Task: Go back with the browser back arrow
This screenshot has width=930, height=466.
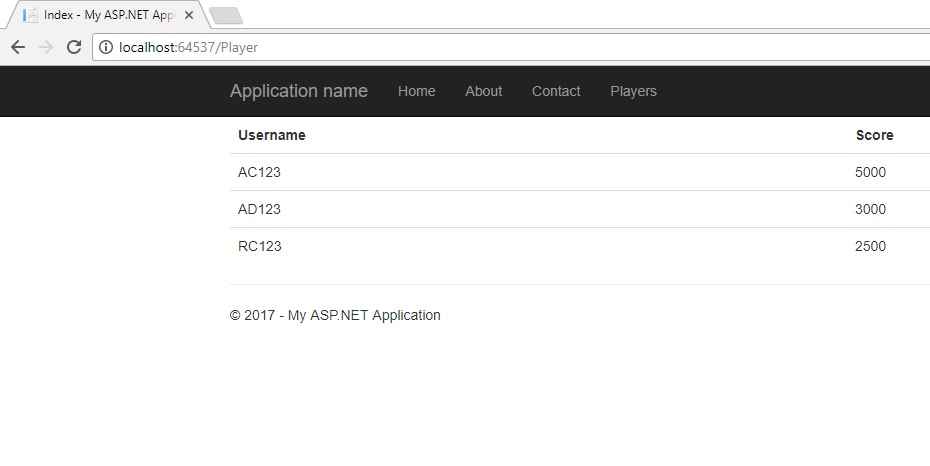Action: click(x=18, y=47)
